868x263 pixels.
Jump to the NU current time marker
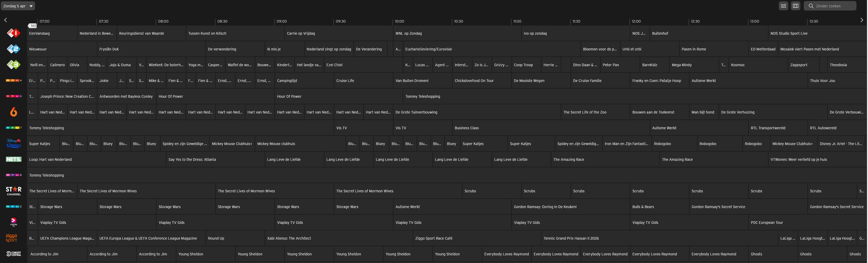33,25
